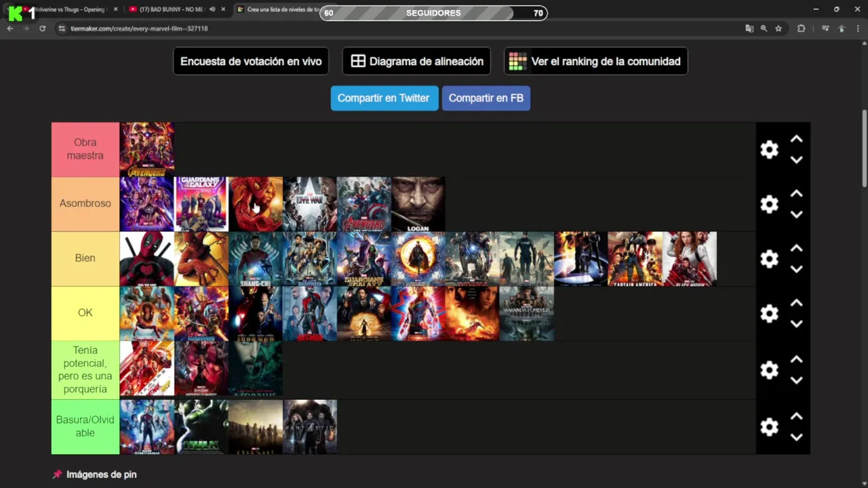Move Bien tier up with arrow

[x=797, y=249]
